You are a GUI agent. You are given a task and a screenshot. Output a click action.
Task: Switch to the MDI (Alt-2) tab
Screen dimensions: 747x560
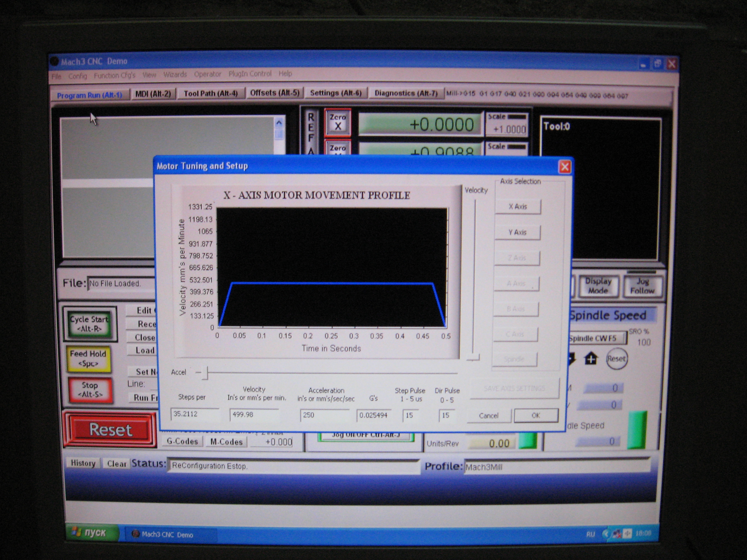153,94
